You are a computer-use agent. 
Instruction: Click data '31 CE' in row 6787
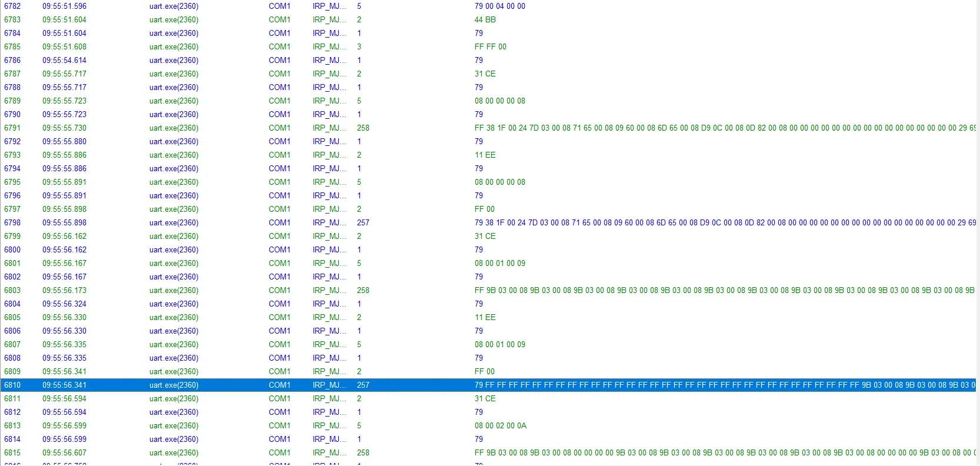tap(485, 74)
